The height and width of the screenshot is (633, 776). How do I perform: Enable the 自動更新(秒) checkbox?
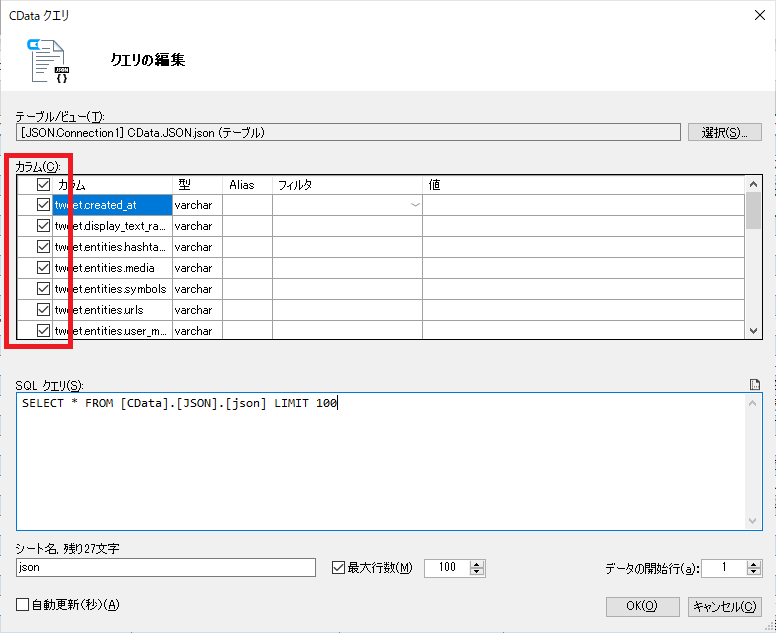coord(22,604)
